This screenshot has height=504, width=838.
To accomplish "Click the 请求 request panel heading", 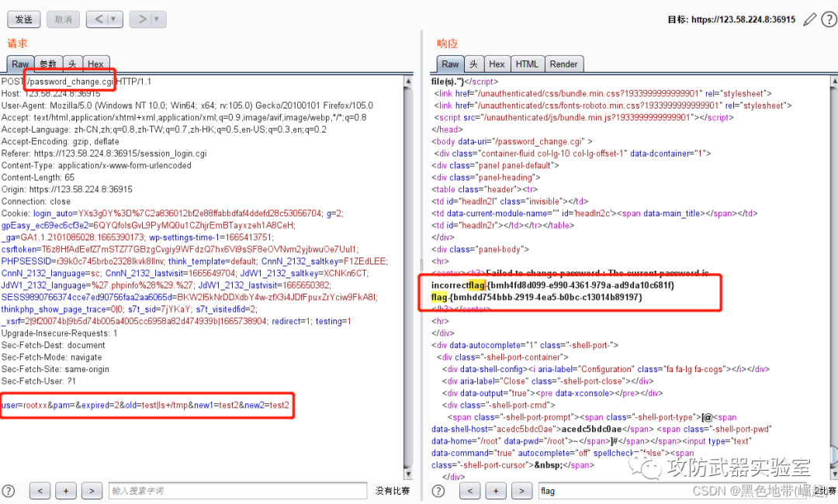I will point(17,43).
